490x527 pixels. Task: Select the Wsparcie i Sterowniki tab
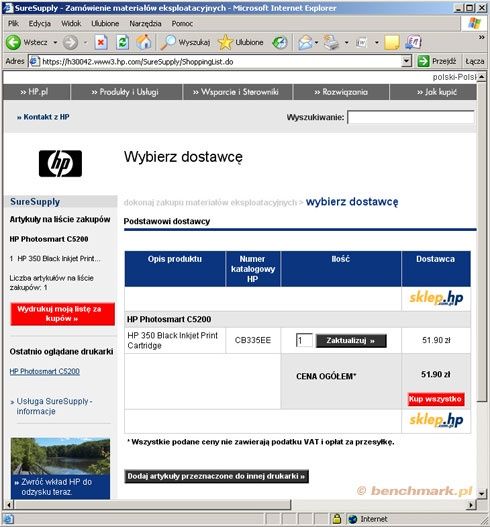point(236,92)
